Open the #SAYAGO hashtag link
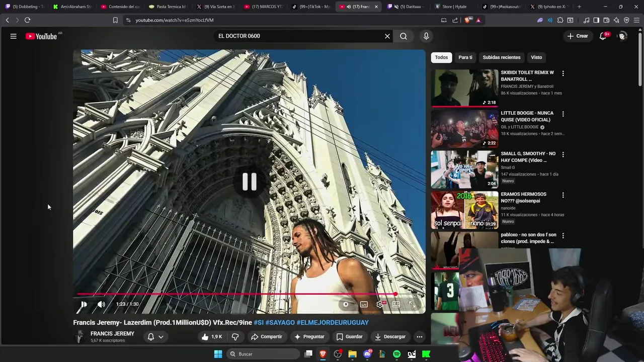Screen dimensions: 644x362 tap(280, 322)
